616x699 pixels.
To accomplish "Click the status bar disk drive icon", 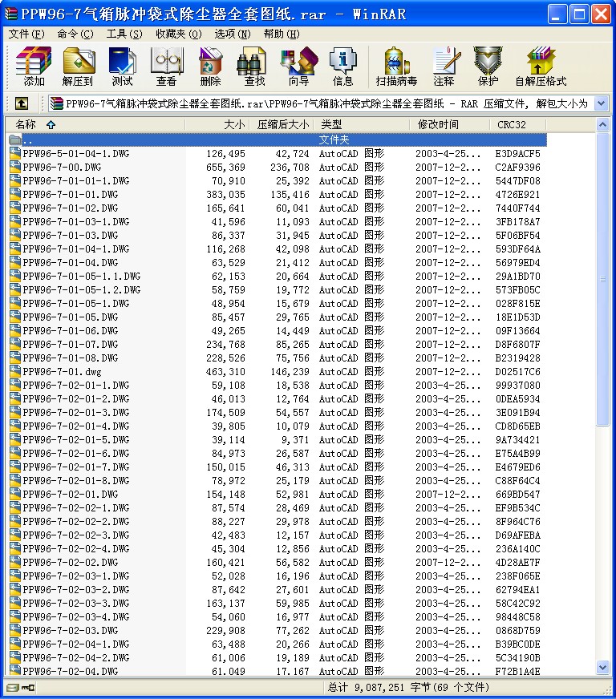I will coord(13,688).
